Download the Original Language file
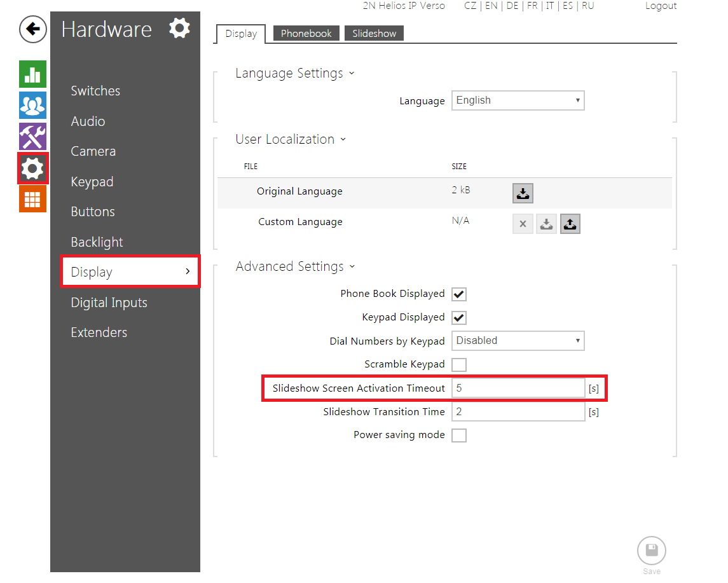Screen dimensions: 728x583 (523, 193)
